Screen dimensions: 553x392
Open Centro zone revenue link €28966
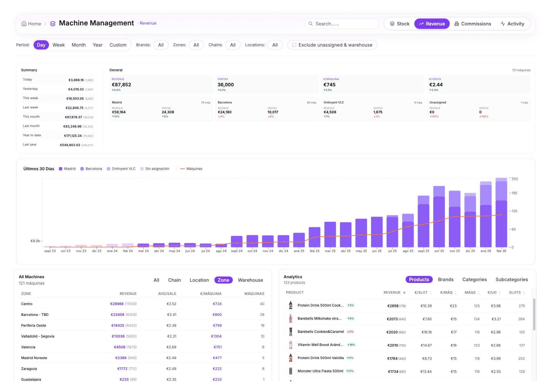[117, 303]
